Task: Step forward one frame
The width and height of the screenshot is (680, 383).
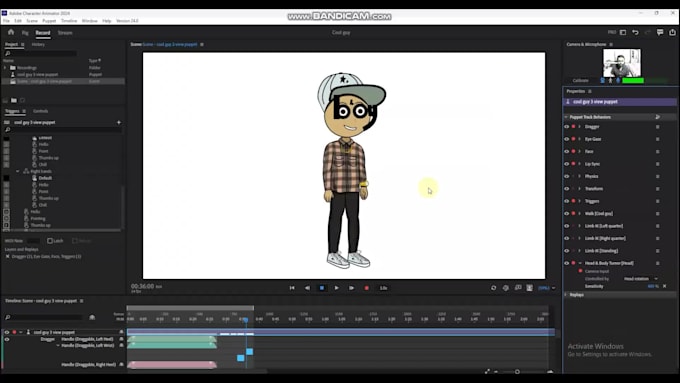Action: [x=351, y=288]
